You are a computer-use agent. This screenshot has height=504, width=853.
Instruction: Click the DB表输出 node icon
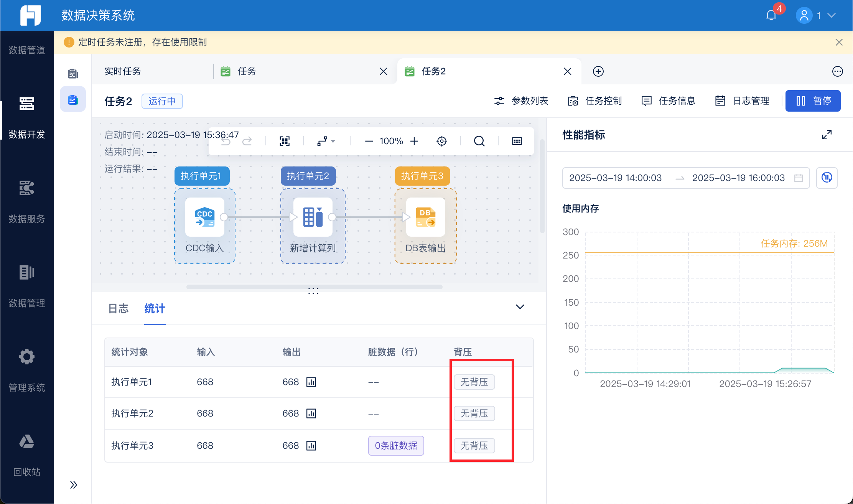point(425,217)
